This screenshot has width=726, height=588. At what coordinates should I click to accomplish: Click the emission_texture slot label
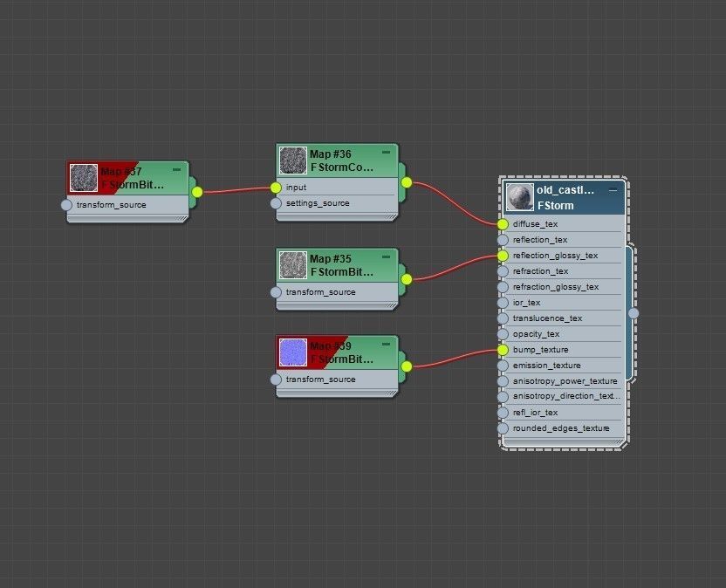tap(547, 366)
